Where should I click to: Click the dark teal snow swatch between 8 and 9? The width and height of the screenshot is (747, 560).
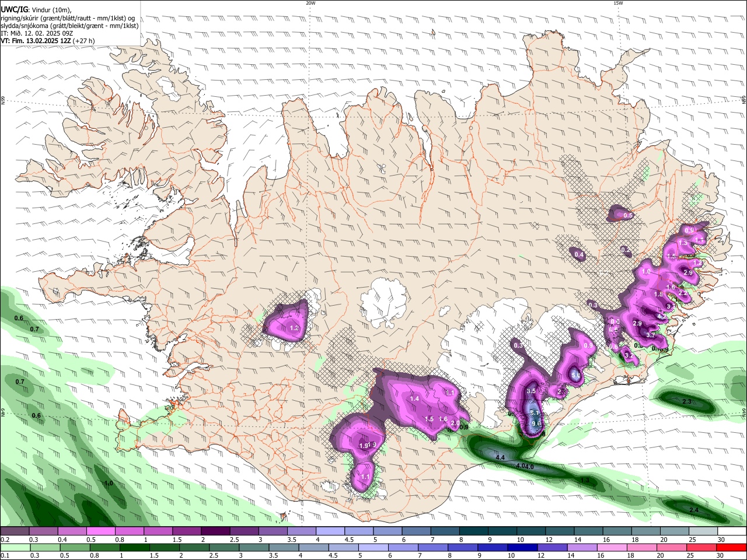point(474,531)
